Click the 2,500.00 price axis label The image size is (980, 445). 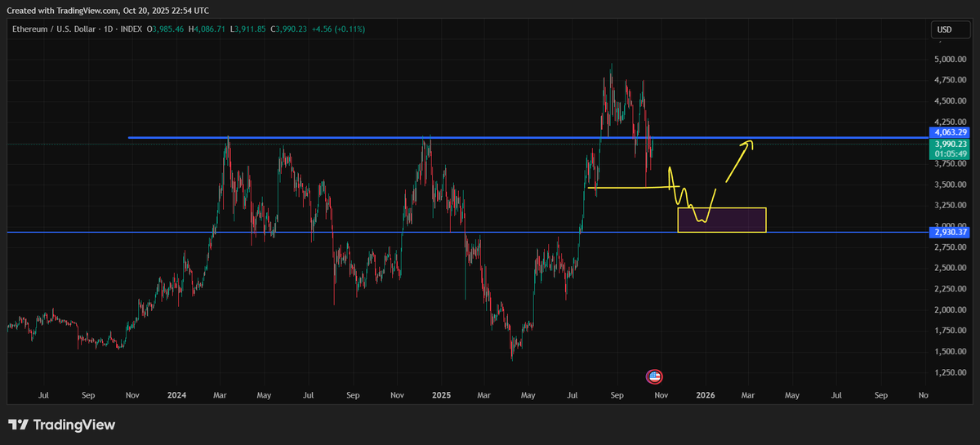click(x=951, y=268)
